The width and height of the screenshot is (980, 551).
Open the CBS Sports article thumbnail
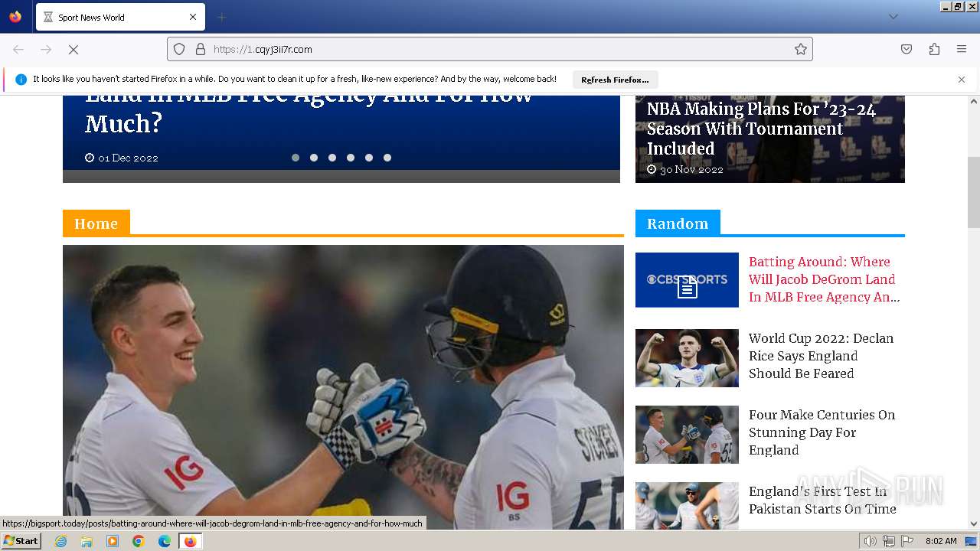[x=687, y=280]
